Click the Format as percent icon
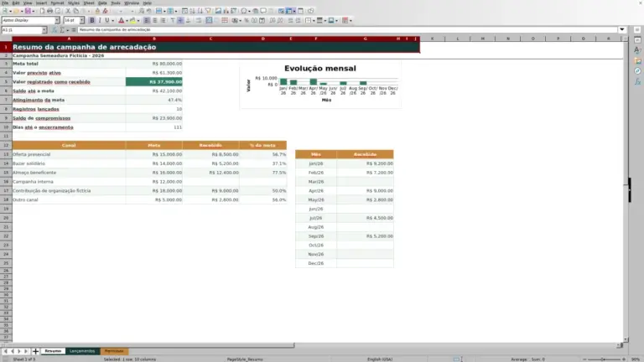The height and width of the screenshot is (362, 644). click(247, 20)
